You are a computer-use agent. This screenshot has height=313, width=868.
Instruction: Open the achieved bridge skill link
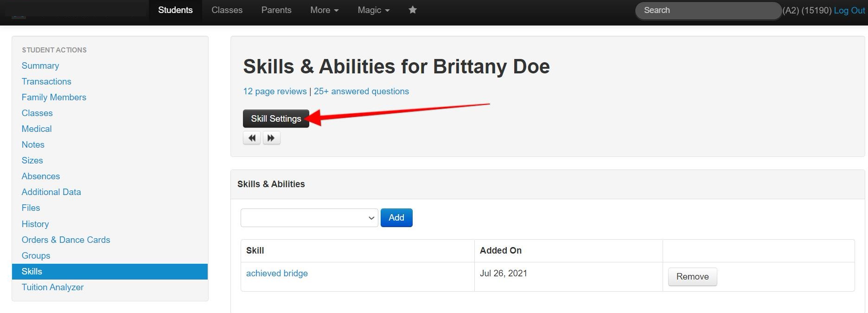pyautogui.click(x=277, y=274)
